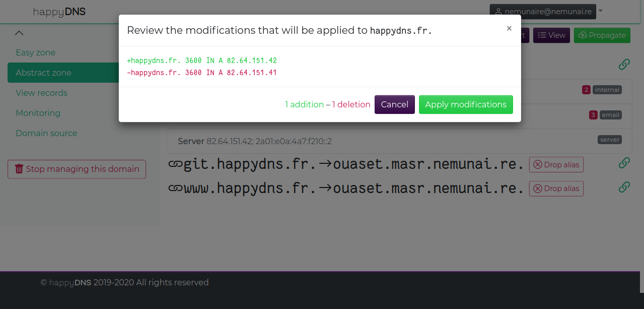Click the alias icon before www.happydns.fr
This screenshot has height=309, width=644.
coord(175,189)
